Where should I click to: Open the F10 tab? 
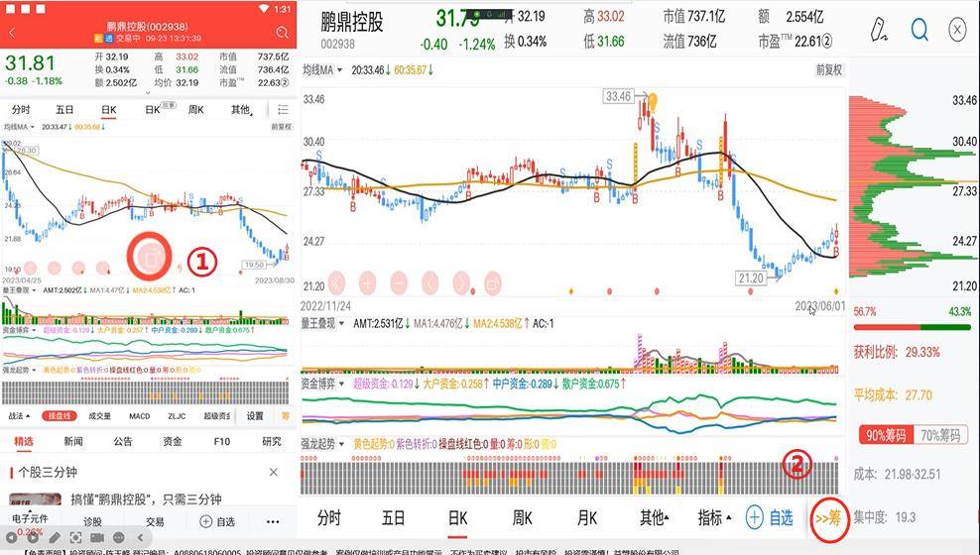[x=222, y=441]
